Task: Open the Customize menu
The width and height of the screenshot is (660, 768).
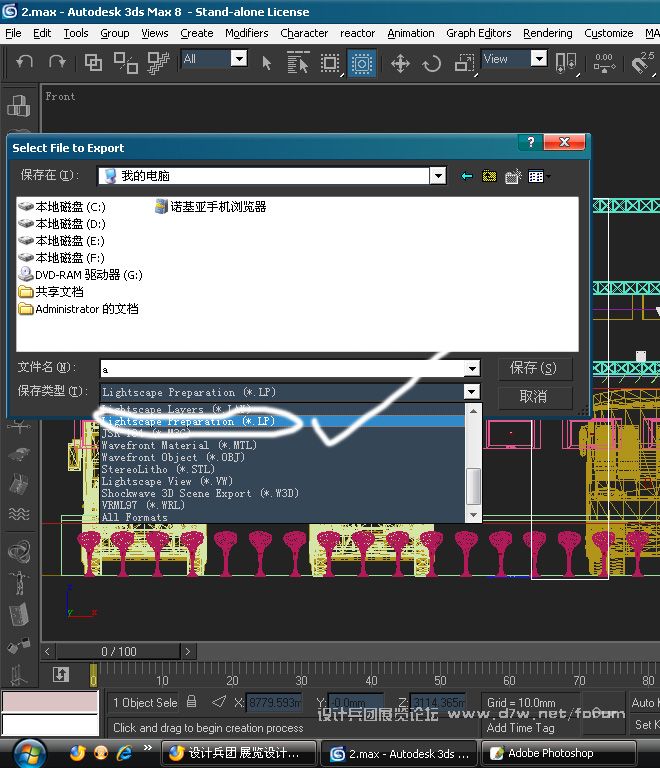Action: point(609,33)
